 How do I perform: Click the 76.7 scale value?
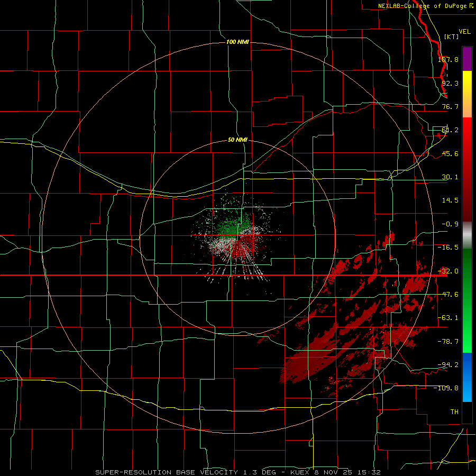pos(450,106)
